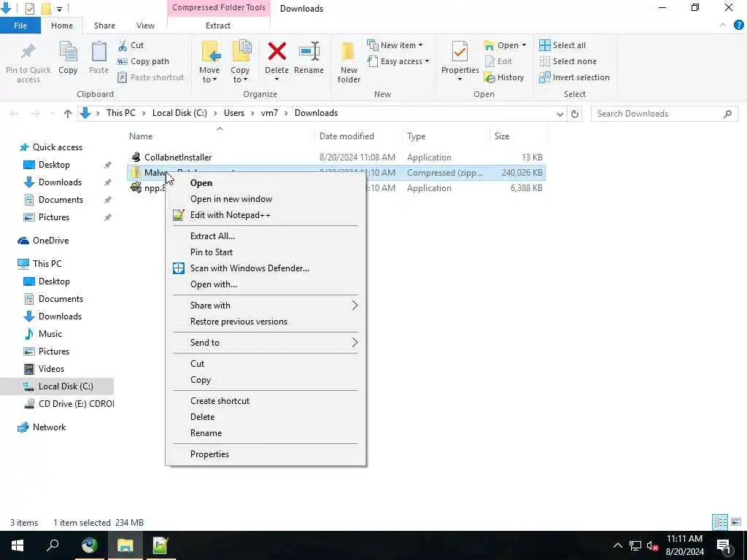
Task: Select Music under This PC
Action: pyautogui.click(x=50, y=334)
